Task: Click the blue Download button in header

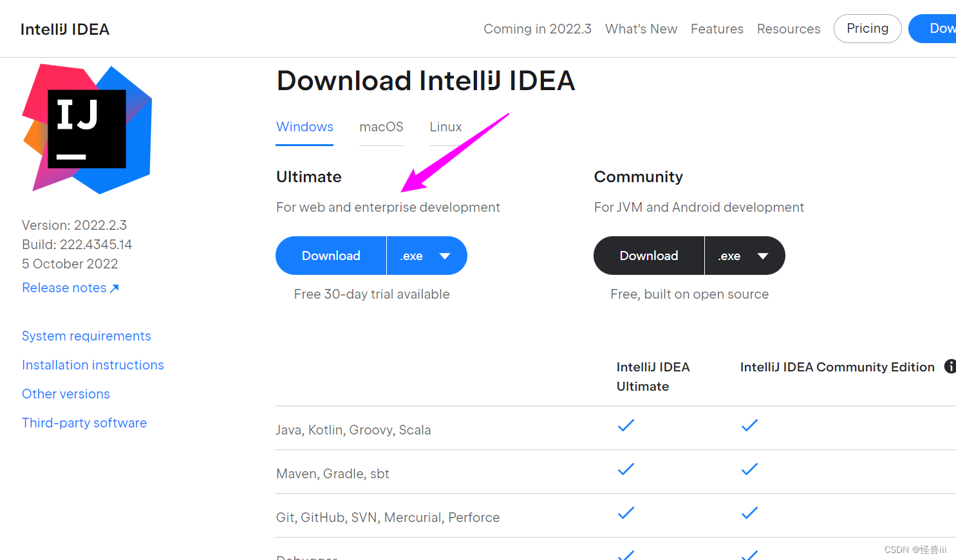Action: pos(933,28)
